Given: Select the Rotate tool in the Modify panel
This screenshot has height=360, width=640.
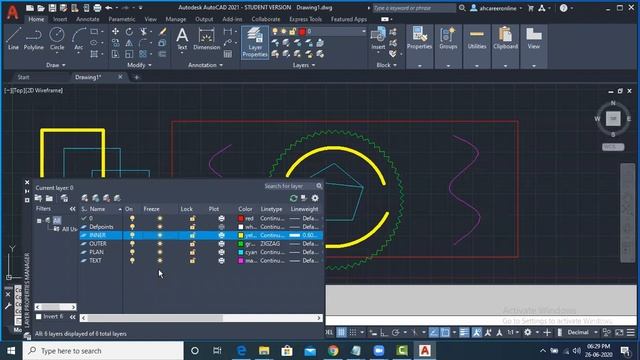Looking at the screenshot, I should coord(129,31).
